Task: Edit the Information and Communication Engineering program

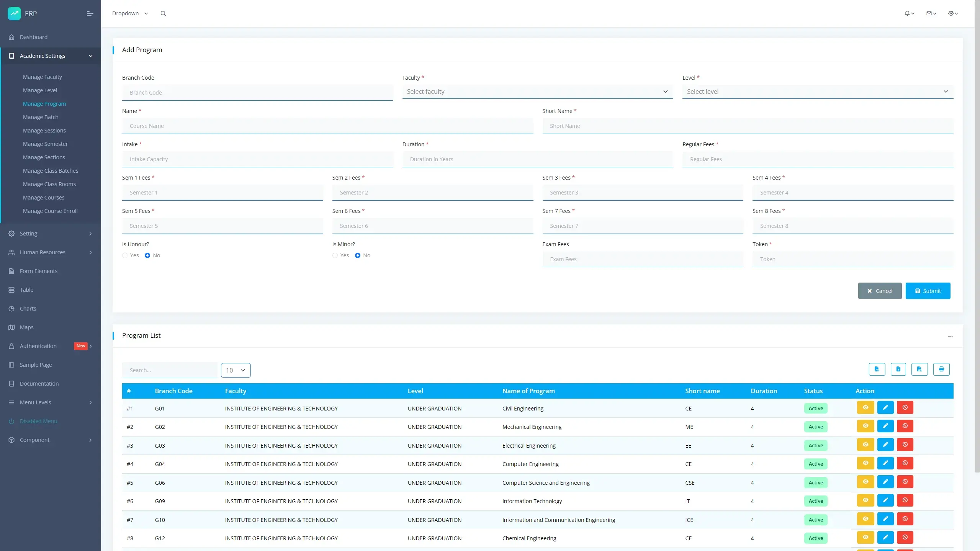Action: [885, 519]
